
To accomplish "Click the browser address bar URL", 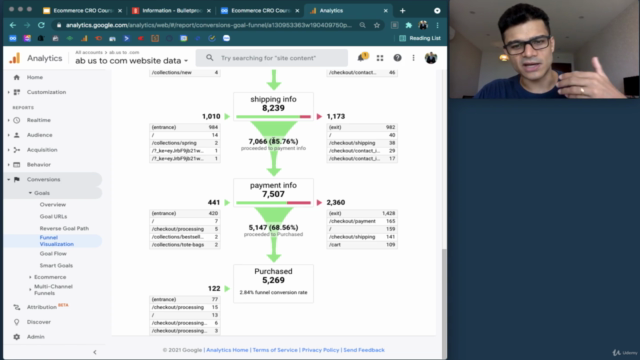I will (x=209, y=25).
